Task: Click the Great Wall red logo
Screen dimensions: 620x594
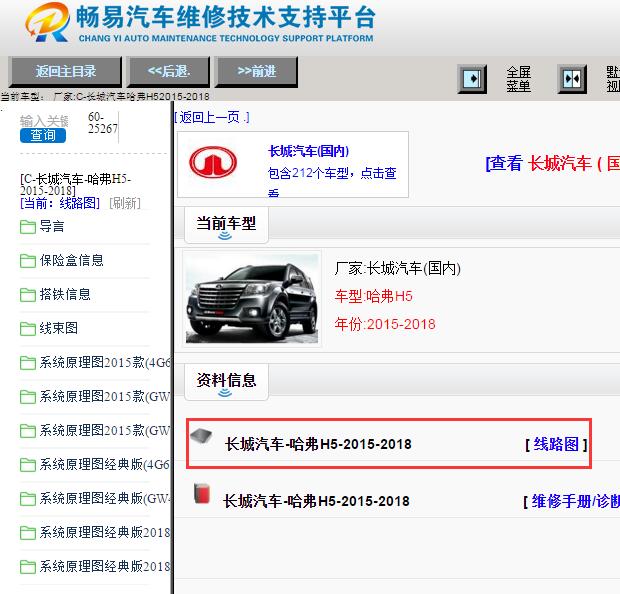Action: point(213,163)
